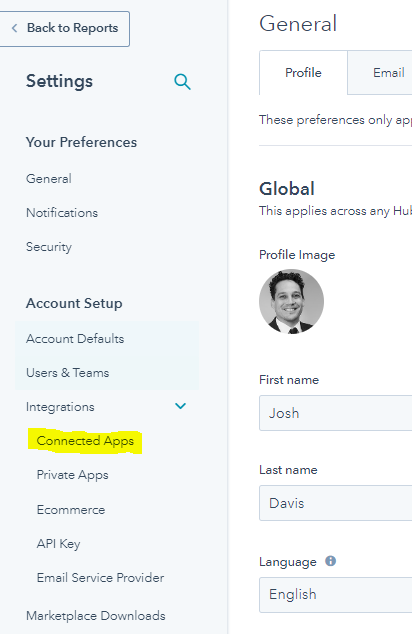Go Back to Reports
The height and width of the screenshot is (634, 412).
65,29
